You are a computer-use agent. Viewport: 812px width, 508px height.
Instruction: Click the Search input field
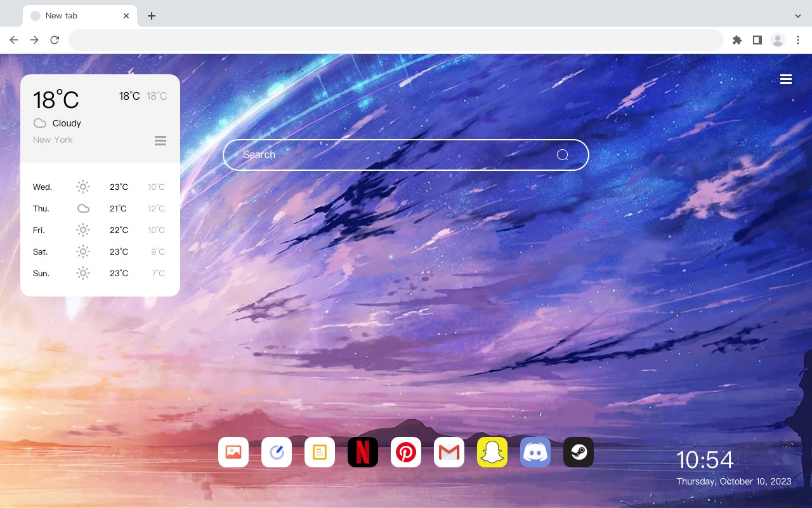point(406,155)
